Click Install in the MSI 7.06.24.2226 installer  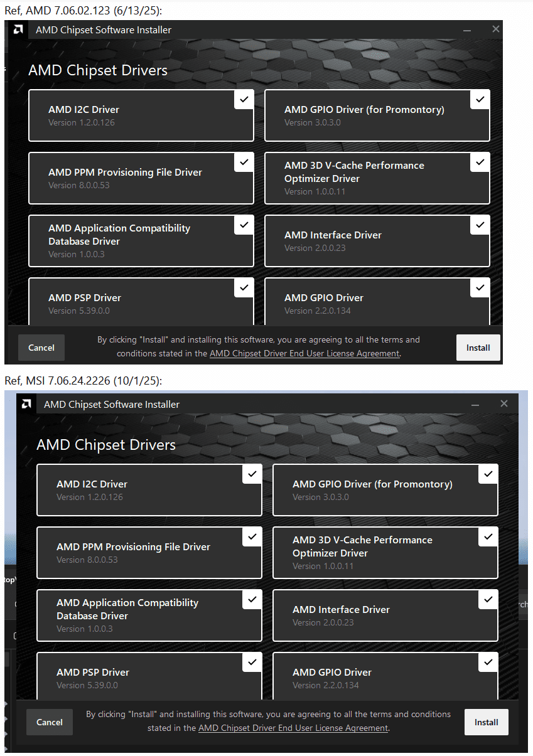click(487, 722)
